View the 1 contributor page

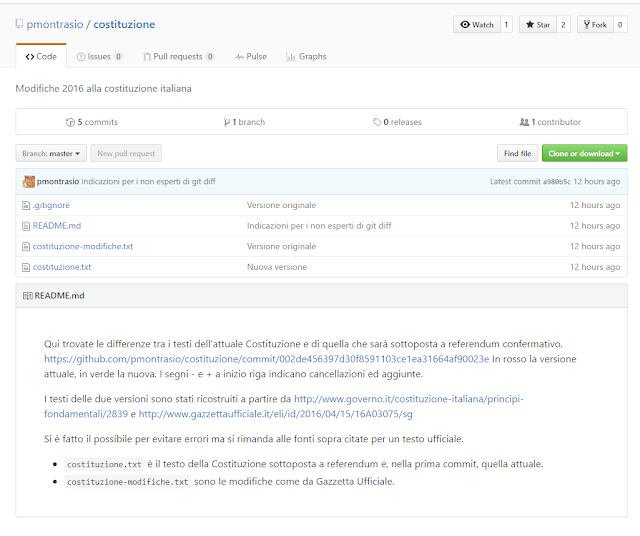[x=550, y=122]
